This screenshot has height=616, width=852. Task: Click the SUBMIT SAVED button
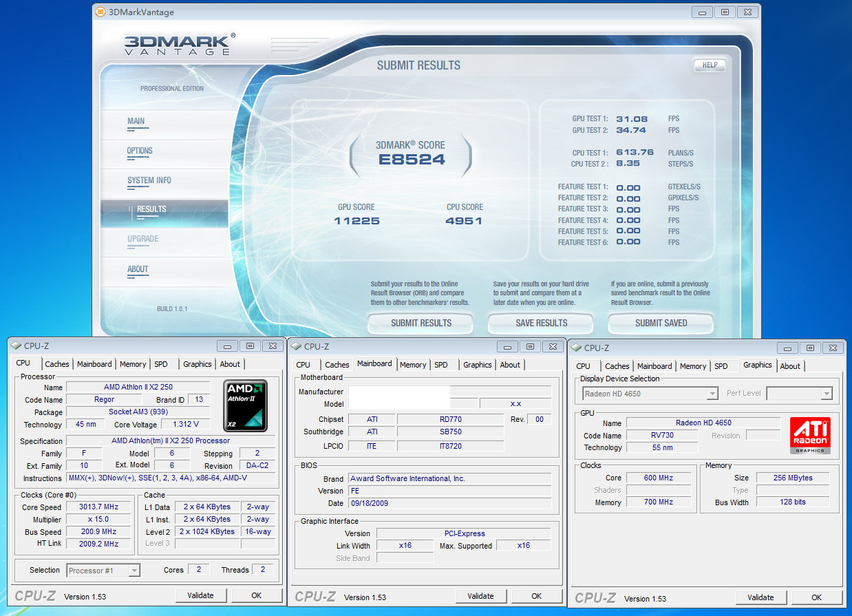tap(661, 323)
